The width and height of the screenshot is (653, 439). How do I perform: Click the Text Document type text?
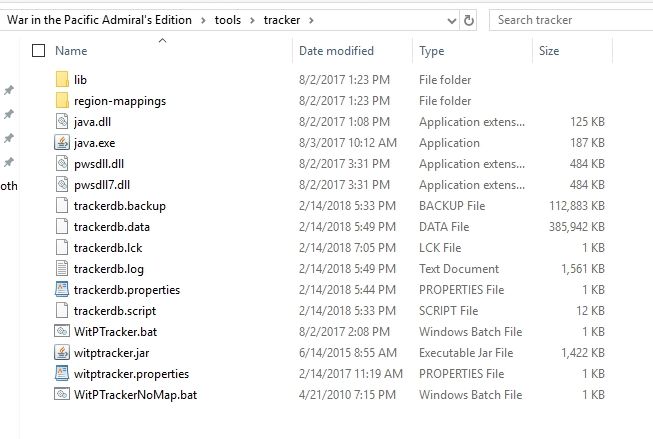[x=459, y=269]
